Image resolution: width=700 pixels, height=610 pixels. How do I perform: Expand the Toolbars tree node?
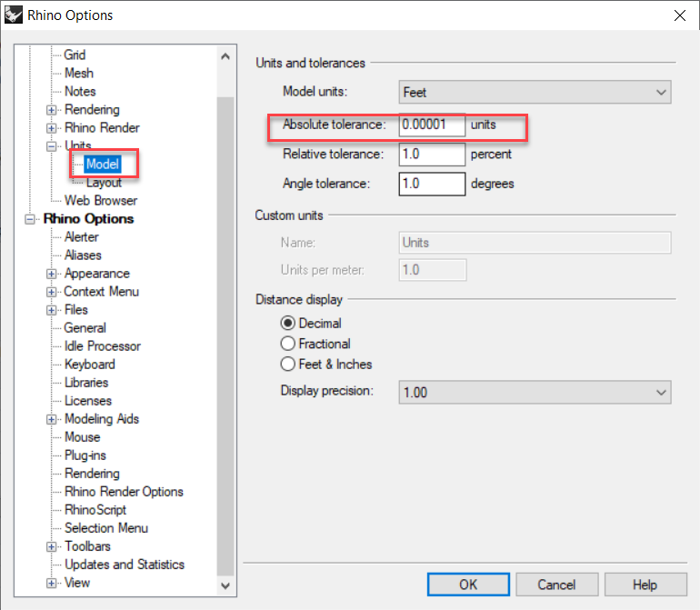point(52,546)
